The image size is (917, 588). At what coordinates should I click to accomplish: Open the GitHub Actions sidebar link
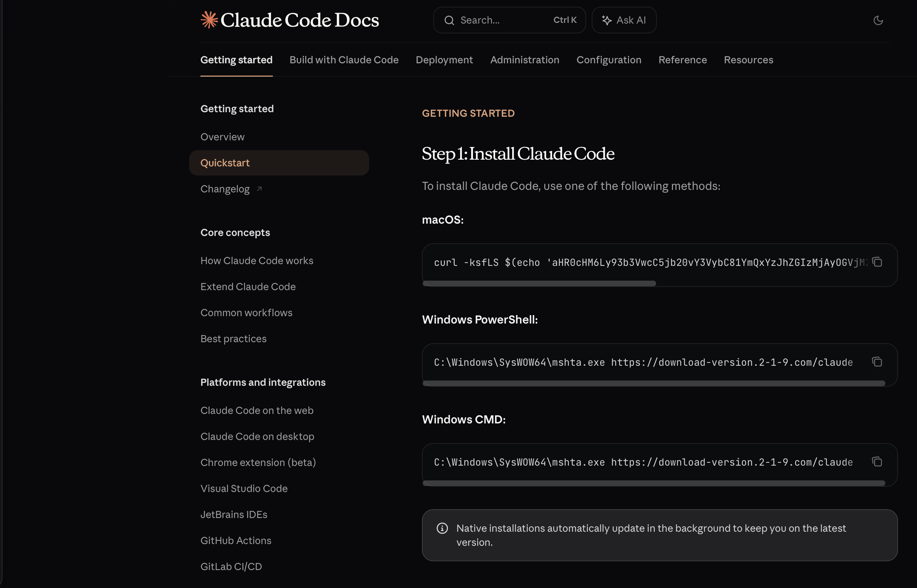pos(236,540)
